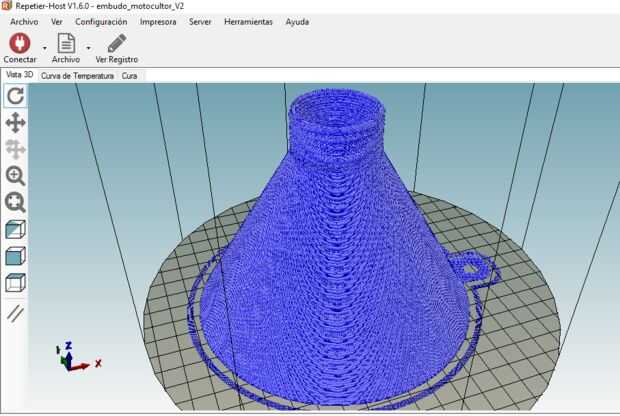This screenshot has width=620, height=416.
Task: Open the Impresora menu
Action: [x=158, y=22]
